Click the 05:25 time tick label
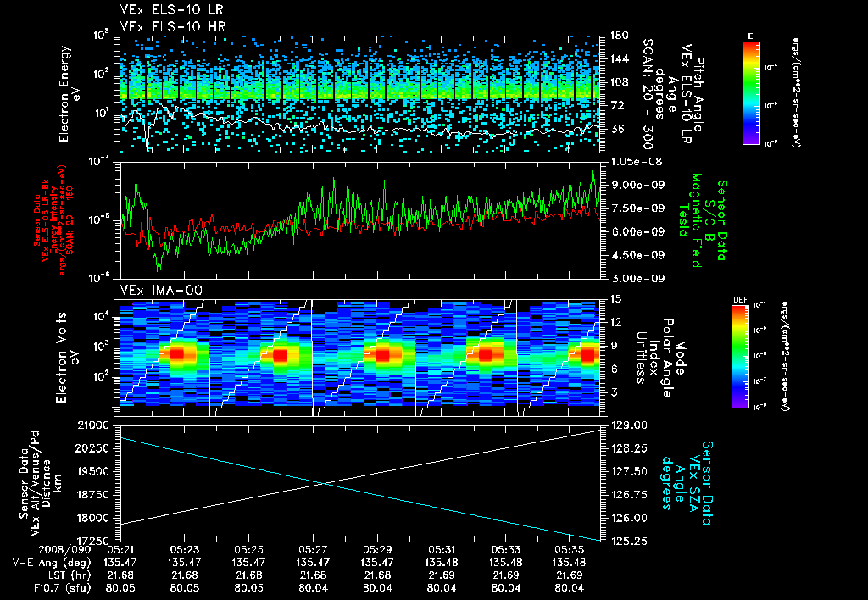The height and width of the screenshot is (600, 868). pos(248,550)
